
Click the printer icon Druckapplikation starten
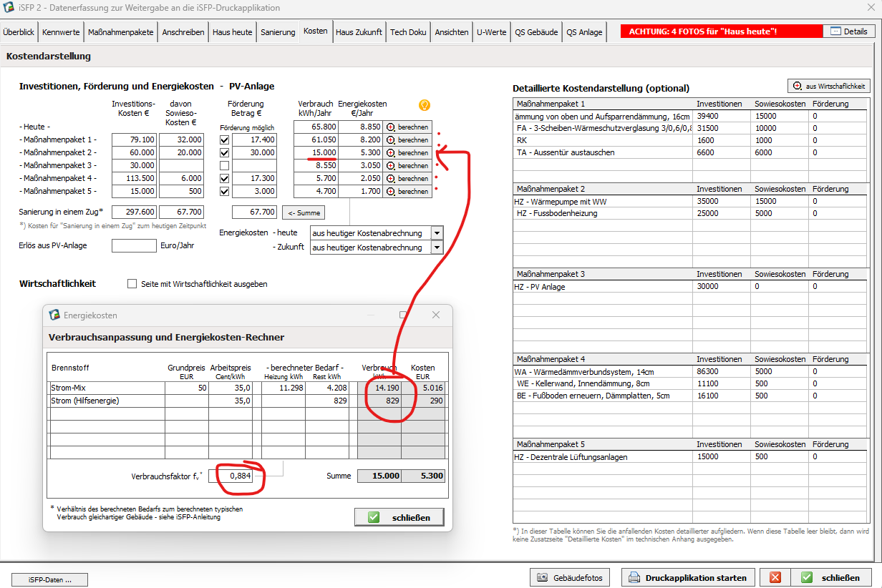coord(634,578)
